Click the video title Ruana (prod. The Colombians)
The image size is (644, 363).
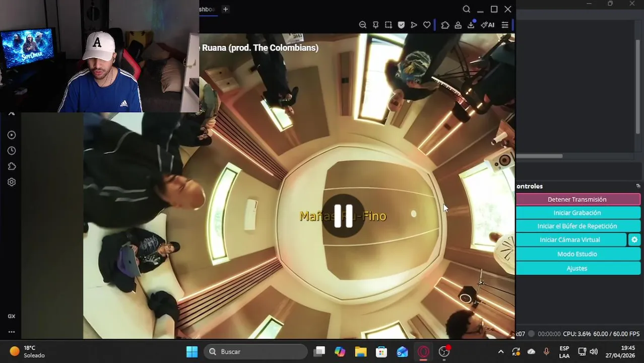(260, 47)
